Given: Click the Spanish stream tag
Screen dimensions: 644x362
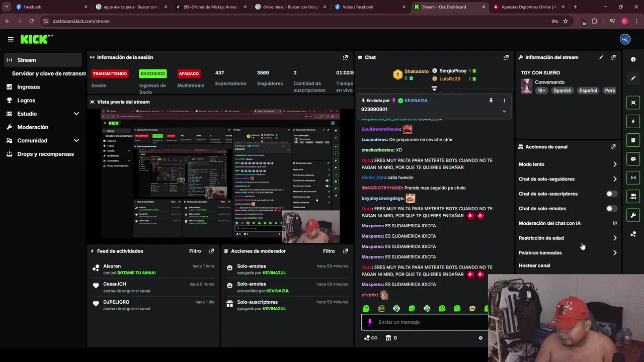Looking at the screenshot, I should coord(562,90).
